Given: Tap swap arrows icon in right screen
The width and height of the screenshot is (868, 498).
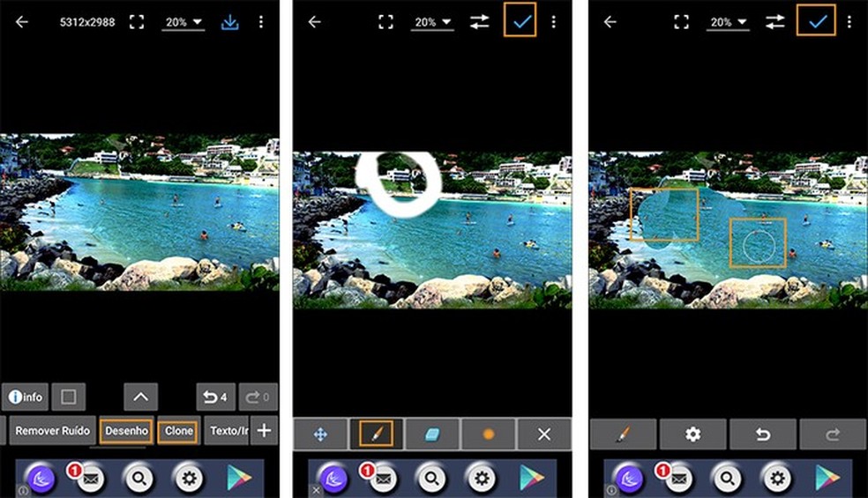Looking at the screenshot, I should coord(775,22).
